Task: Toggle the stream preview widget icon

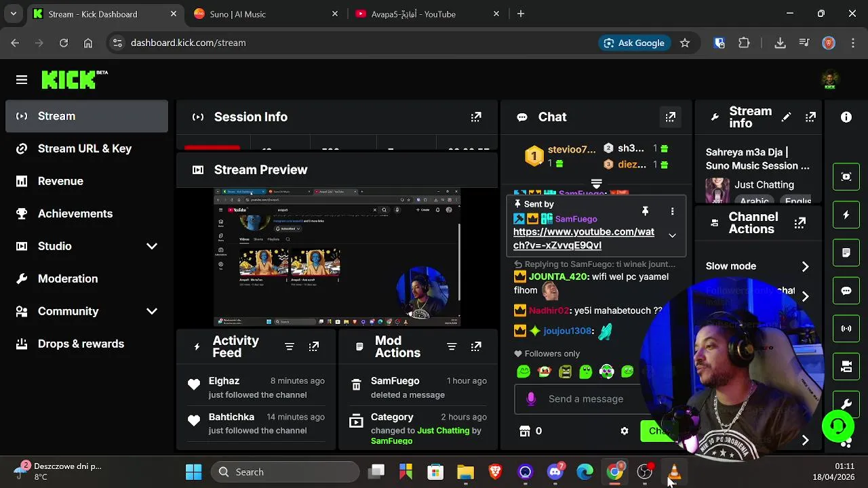Action: [846, 177]
